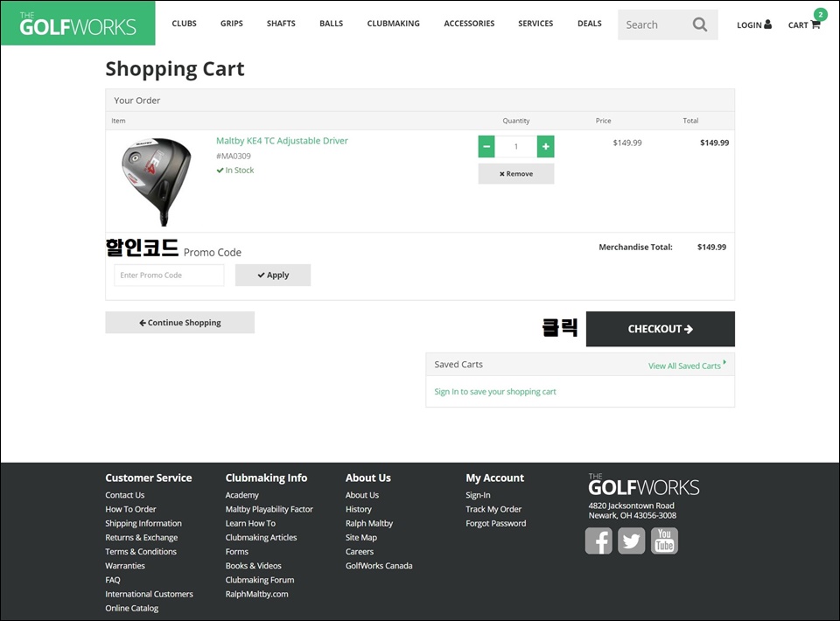Open the History footer link
The width and height of the screenshot is (840, 621).
point(359,509)
